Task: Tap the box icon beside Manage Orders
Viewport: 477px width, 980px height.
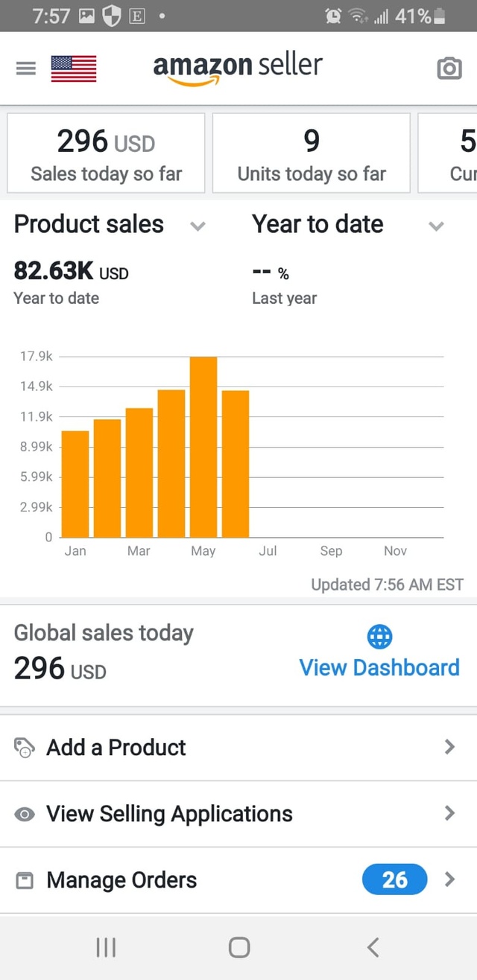Action: pyautogui.click(x=25, y=881)
